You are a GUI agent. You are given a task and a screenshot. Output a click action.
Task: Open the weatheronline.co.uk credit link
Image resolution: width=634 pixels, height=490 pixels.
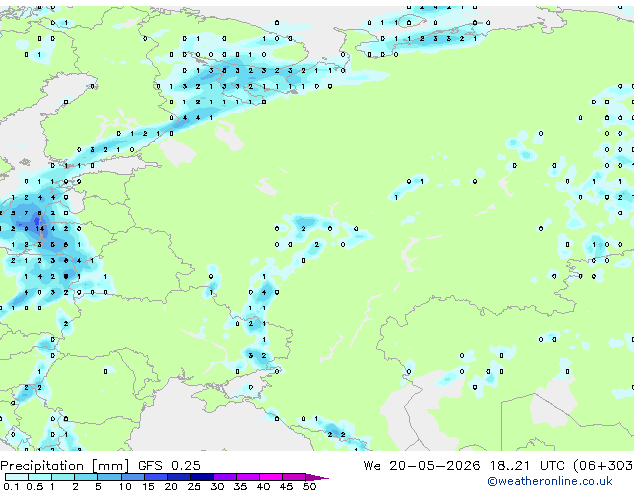(549, 481)
